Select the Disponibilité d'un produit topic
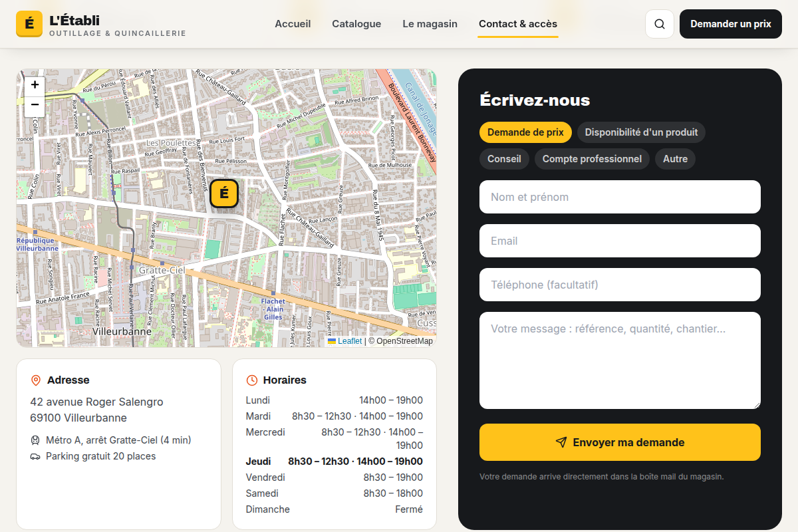 (x=641, y=132)
